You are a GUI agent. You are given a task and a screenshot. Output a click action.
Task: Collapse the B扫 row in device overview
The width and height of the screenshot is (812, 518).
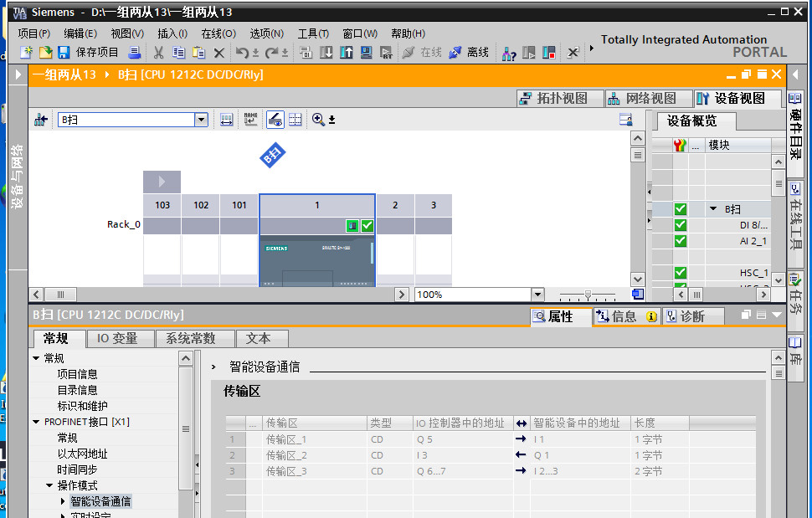tap(713, 209)
